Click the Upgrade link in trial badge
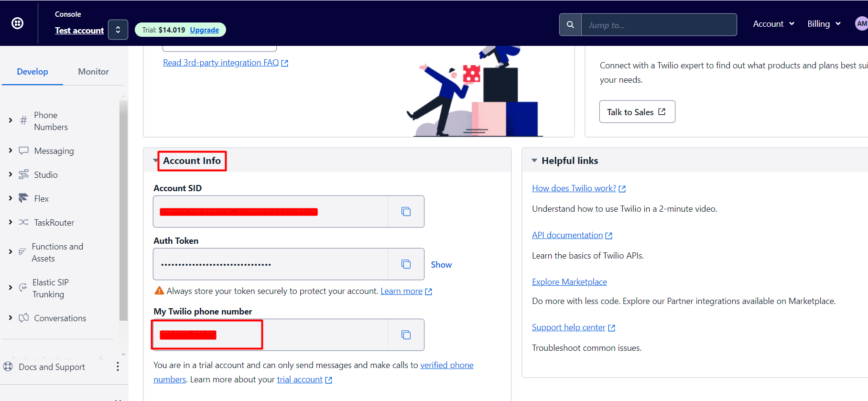Image resolution: width=868 pixels, height=401 pixels. tap(205, 30)
